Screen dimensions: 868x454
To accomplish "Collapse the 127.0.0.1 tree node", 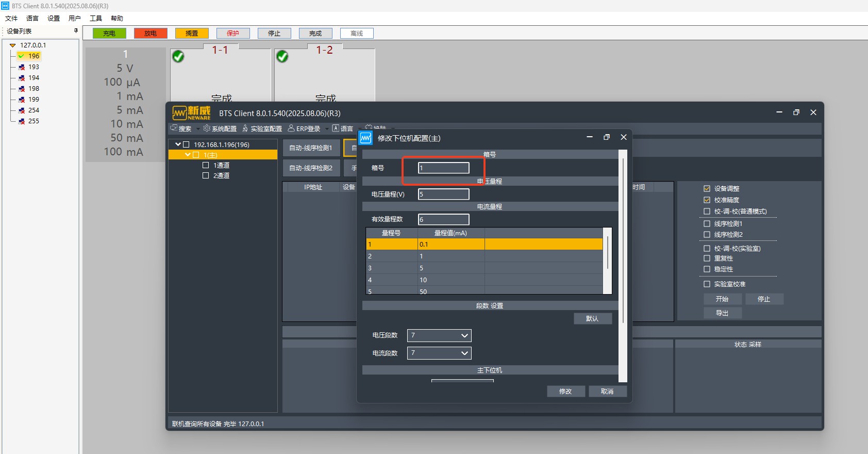I will tap(13, 45).
